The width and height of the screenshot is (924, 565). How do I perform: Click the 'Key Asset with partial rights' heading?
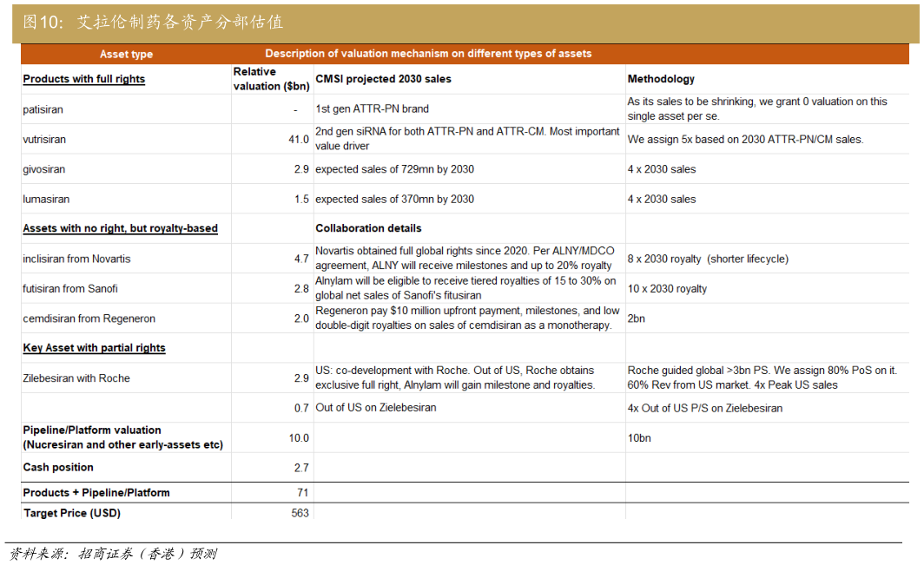point(94,348)
